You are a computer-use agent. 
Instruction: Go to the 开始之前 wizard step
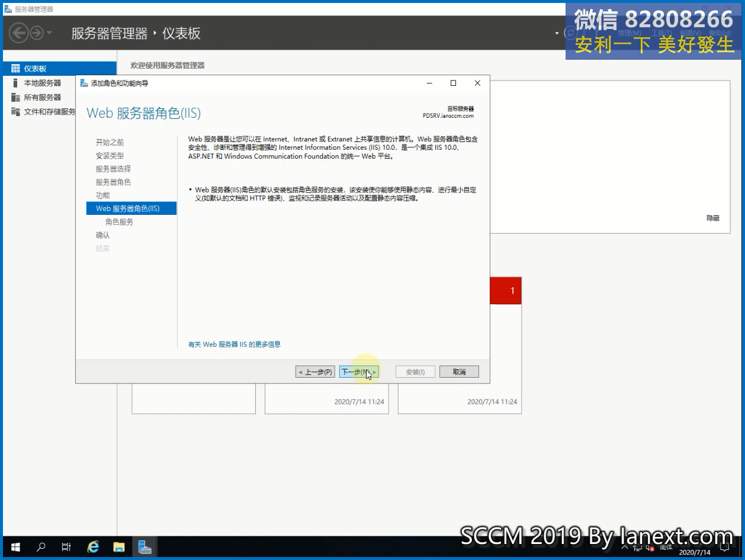(x=110, y=142)
